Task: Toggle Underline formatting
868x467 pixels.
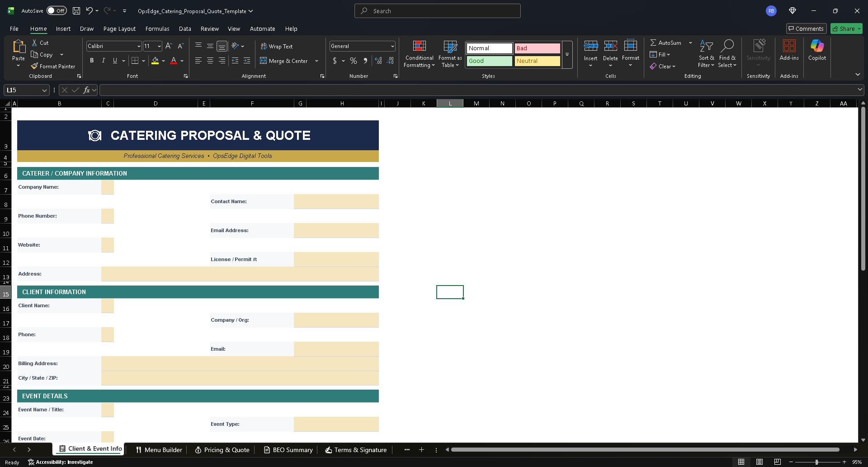Action: [115, 61]
